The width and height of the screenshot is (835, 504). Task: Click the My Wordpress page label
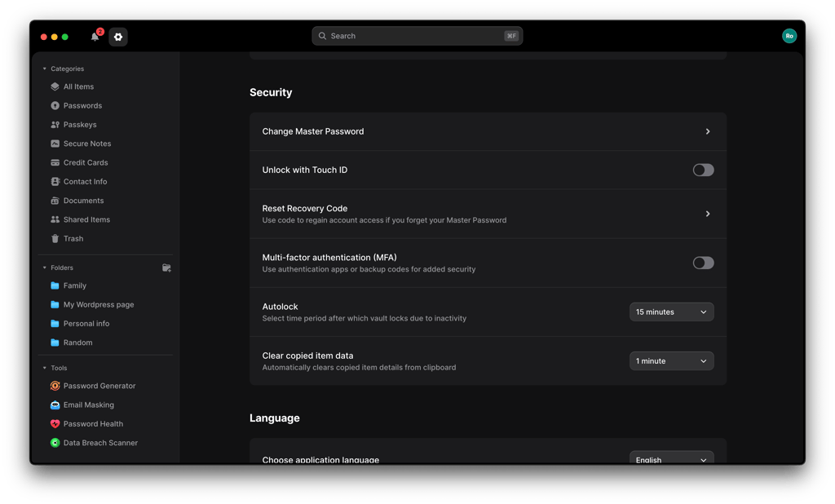click(99, 305)
